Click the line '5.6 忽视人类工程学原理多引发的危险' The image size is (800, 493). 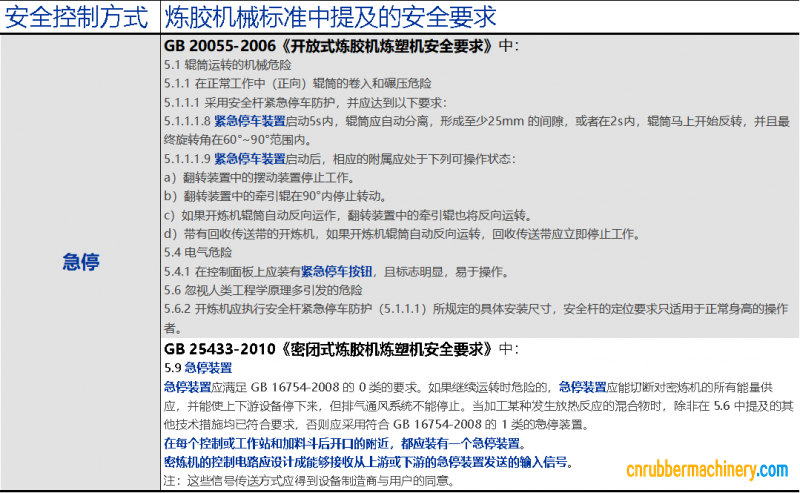tap(263, 290)
